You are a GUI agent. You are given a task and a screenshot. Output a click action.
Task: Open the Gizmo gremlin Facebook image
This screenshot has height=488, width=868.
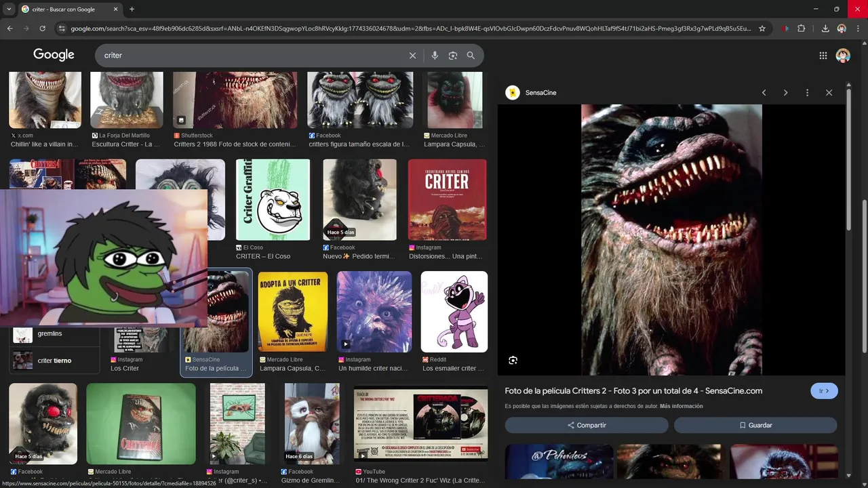pos(312,424)
